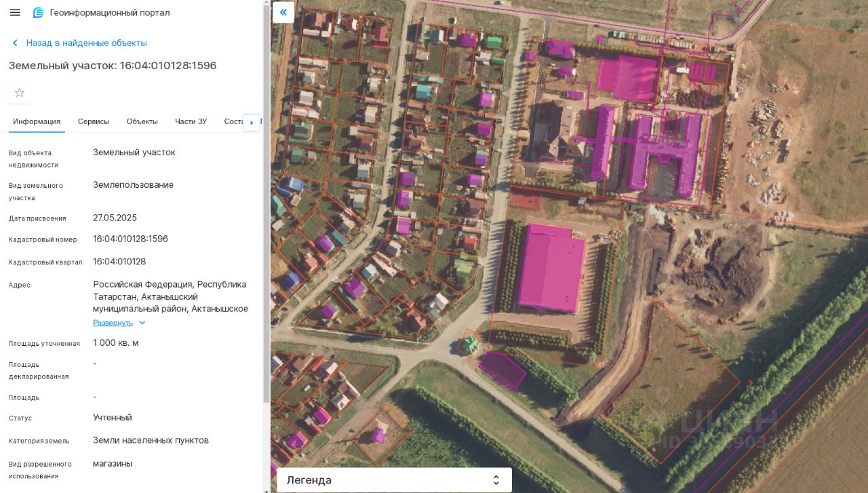
Task: Open the Объекты tab
Action: [142, 121]
